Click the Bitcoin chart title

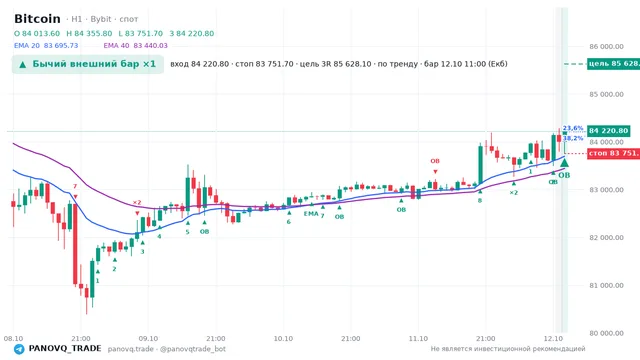(x=37, y=19)
